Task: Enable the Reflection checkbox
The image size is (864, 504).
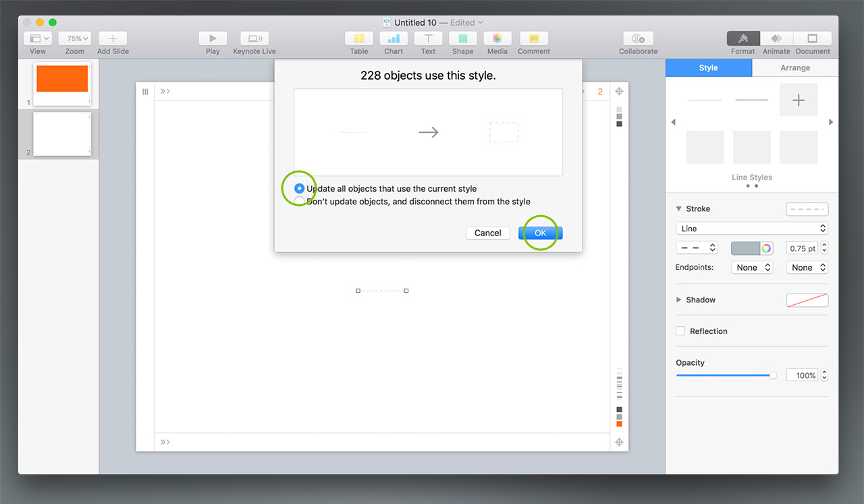Action: pos(680,331)
